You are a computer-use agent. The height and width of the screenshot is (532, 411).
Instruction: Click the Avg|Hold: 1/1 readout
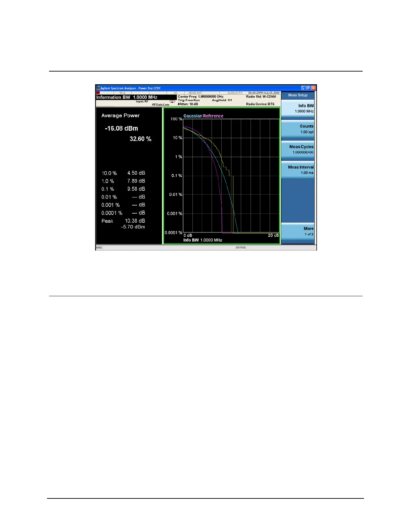pyautogui.click(x=222, y=100)
